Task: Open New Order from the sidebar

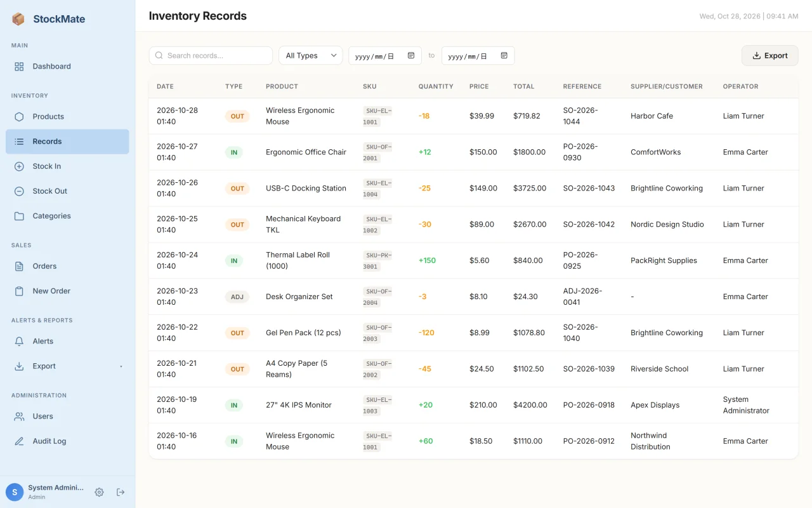Action: (x=67, y=291)
